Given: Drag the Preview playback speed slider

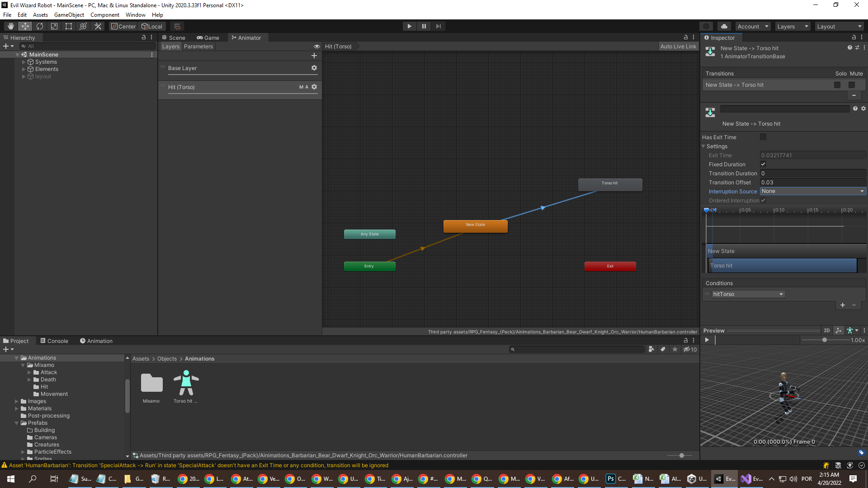Looking at the screenshot, I should pos(825,340).
